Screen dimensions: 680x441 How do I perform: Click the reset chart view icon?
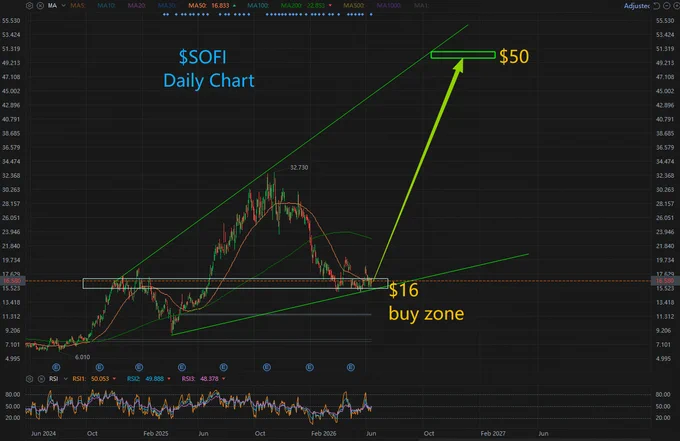click(657, 6)
